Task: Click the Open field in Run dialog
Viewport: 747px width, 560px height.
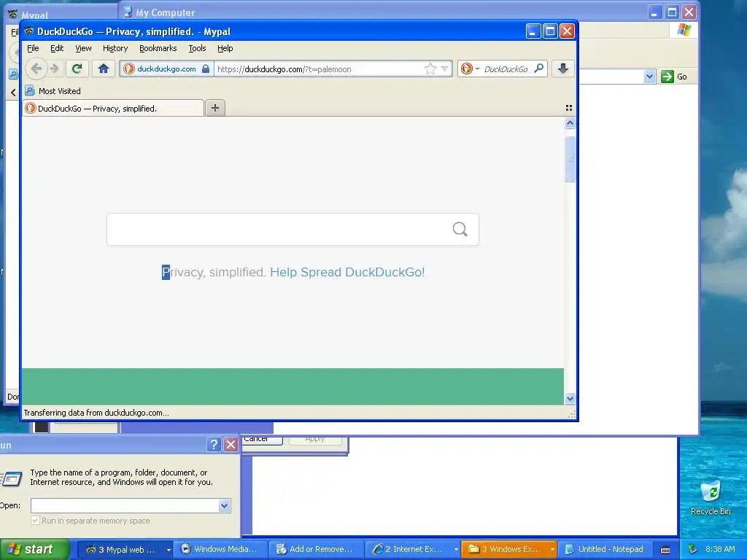Action: point(125,505)
